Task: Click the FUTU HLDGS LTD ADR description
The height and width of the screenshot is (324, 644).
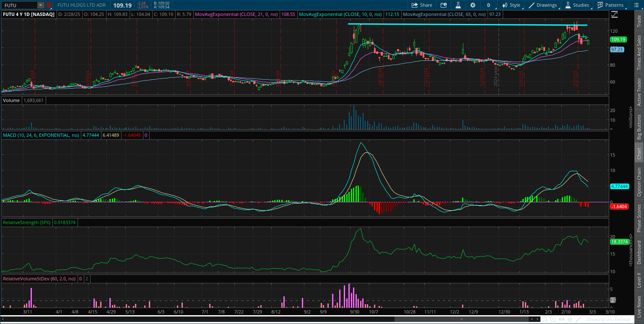Action: 82,5
